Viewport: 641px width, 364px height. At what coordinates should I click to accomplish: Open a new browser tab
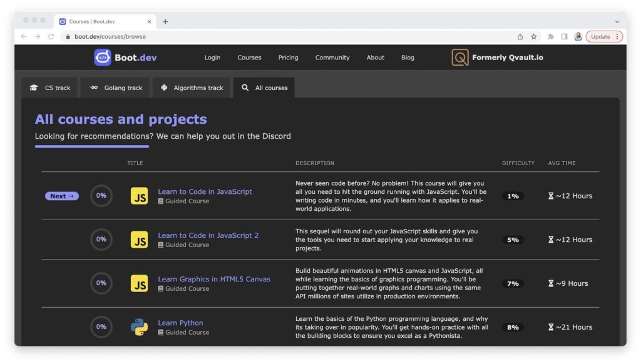coord(165,22)
